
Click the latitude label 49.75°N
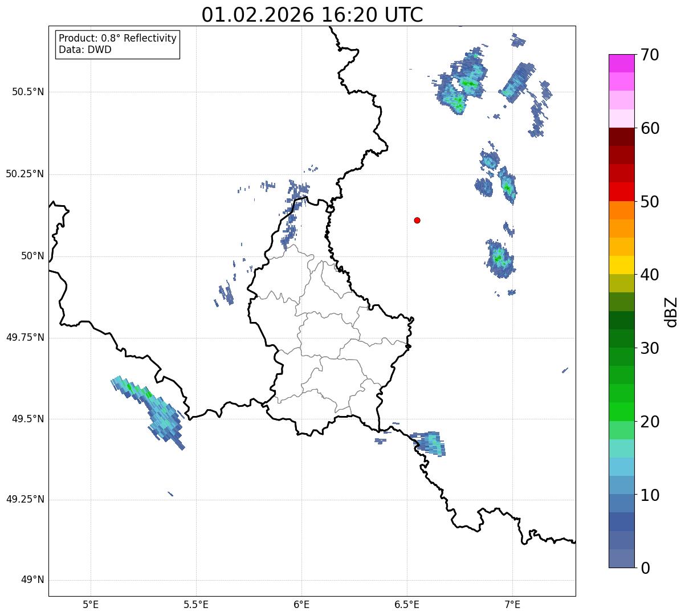coord(25,337)
